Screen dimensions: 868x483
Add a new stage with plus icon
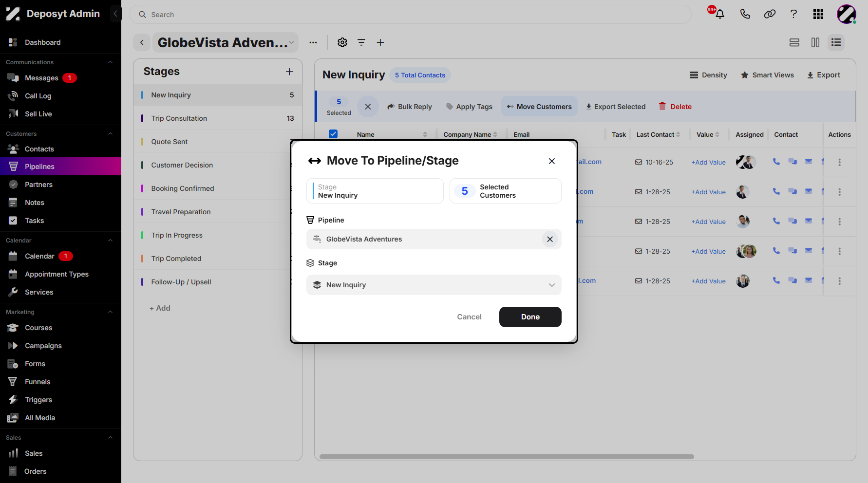[289, 72]
